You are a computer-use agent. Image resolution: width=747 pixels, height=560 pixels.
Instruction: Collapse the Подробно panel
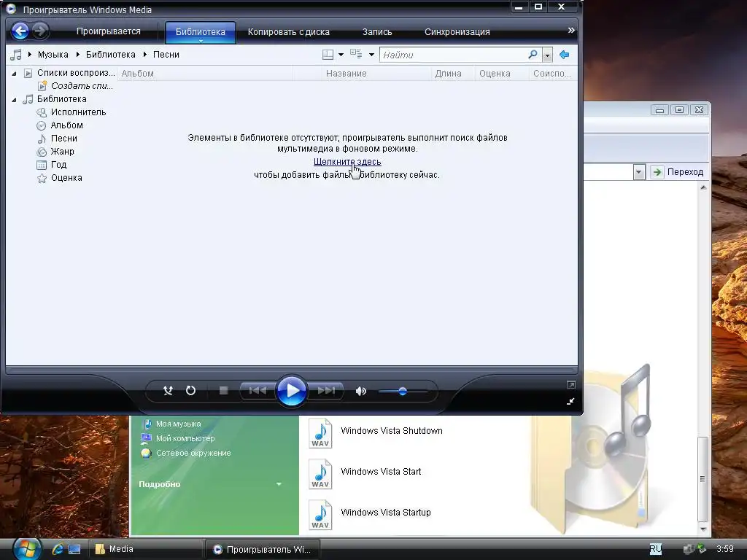point(279,484)
